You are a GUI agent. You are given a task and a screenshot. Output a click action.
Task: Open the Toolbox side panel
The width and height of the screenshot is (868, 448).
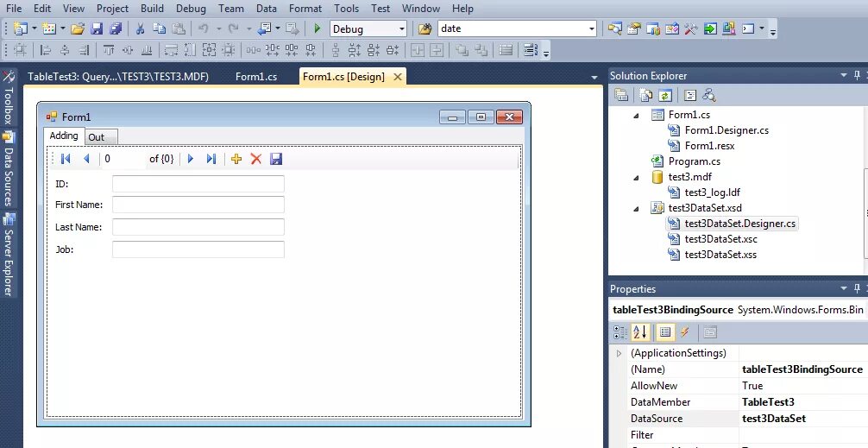pyautogui.click(x=9, y=98)
